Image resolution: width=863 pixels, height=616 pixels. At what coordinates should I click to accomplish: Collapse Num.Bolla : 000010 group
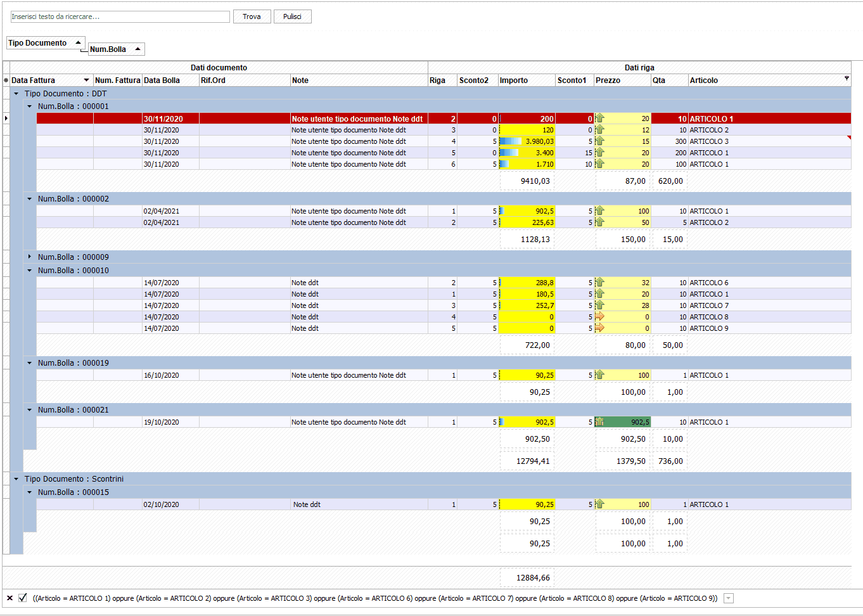(x=29, y=271)
